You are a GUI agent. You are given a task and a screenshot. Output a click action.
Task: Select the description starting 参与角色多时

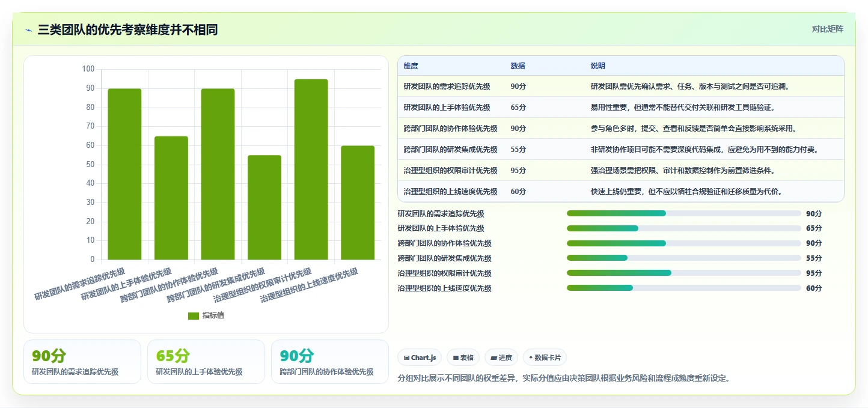click(694, 129)
